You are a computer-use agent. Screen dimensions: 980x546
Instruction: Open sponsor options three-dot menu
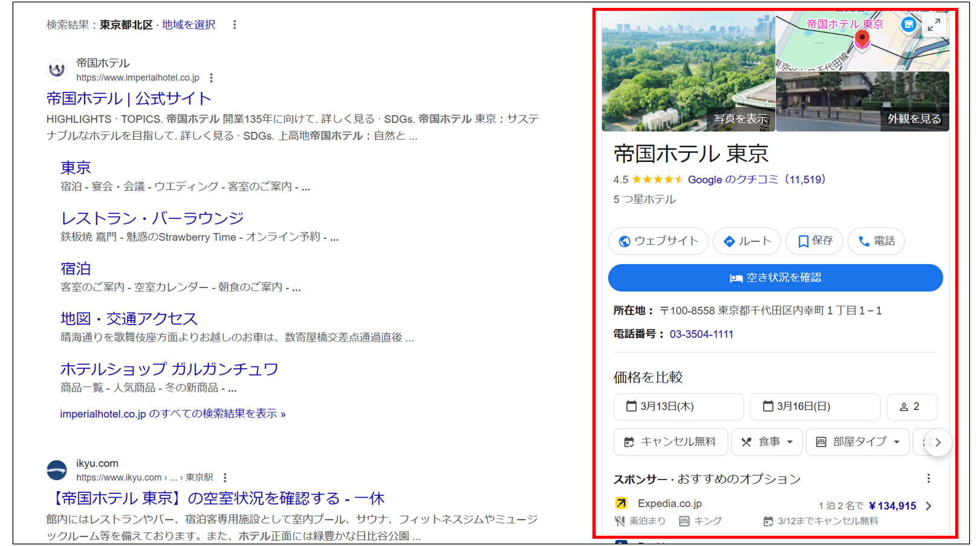929,479
